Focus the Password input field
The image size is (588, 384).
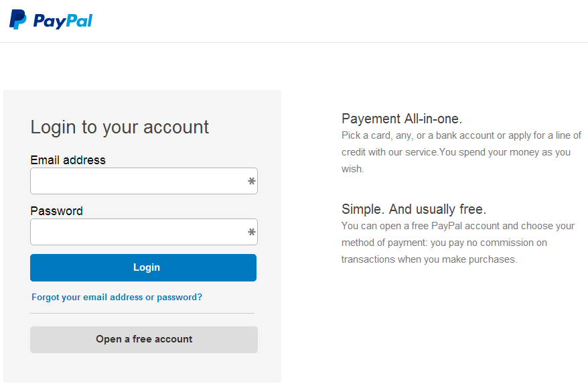point(137,232)
